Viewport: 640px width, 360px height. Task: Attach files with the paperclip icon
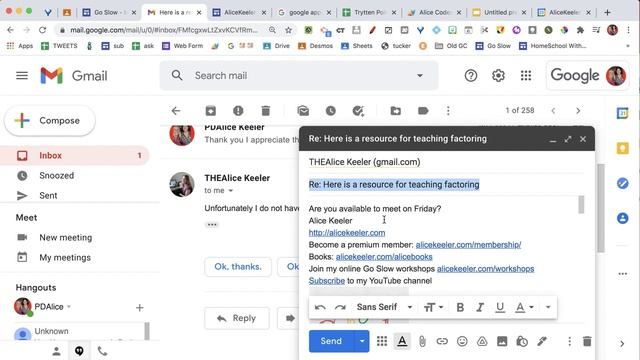422,341
